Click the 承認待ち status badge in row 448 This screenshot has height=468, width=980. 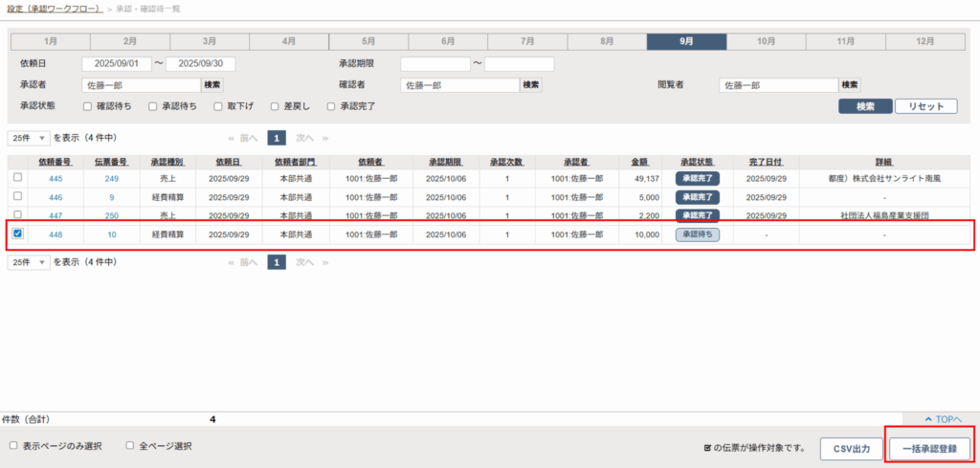[x=698, y=234]
